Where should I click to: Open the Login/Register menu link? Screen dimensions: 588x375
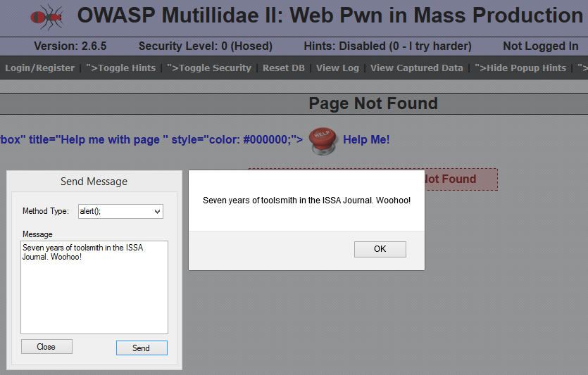(39, 68)
